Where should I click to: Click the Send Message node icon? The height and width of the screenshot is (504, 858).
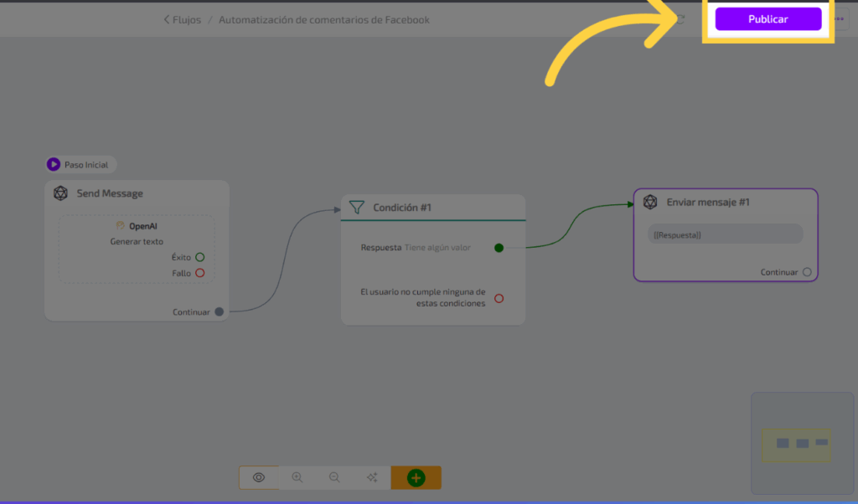[60, 193]
